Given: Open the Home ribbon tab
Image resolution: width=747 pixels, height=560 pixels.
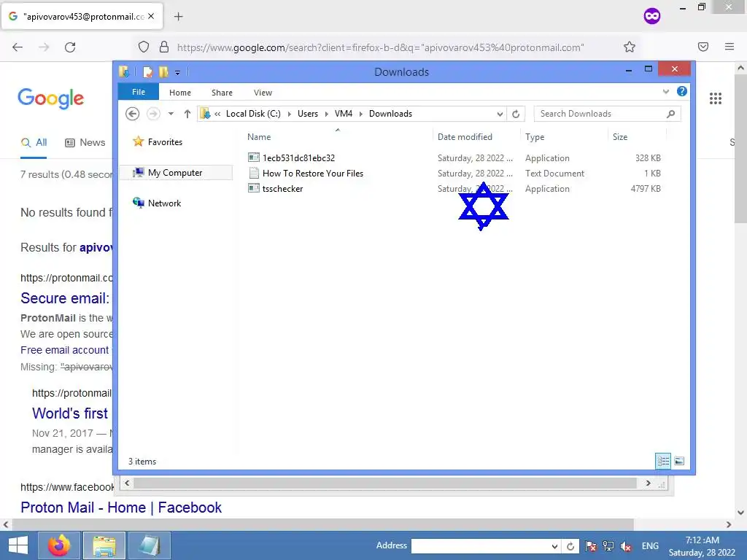Looking at the screenshot, I should [180, 93].
